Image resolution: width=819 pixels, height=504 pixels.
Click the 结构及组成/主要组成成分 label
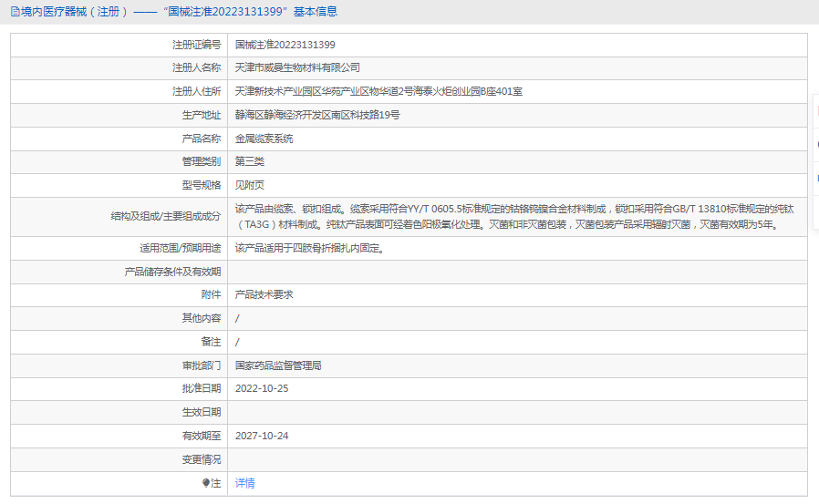point(166,216)
